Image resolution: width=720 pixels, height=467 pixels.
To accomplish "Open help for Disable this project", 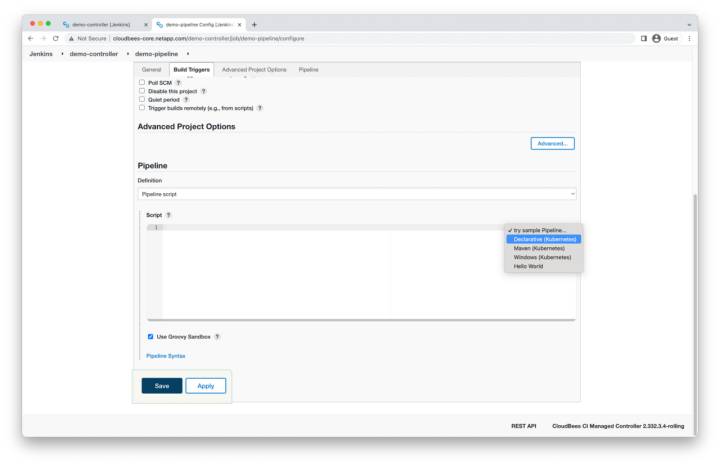I will pyautogui.click(x=204, y=91).
